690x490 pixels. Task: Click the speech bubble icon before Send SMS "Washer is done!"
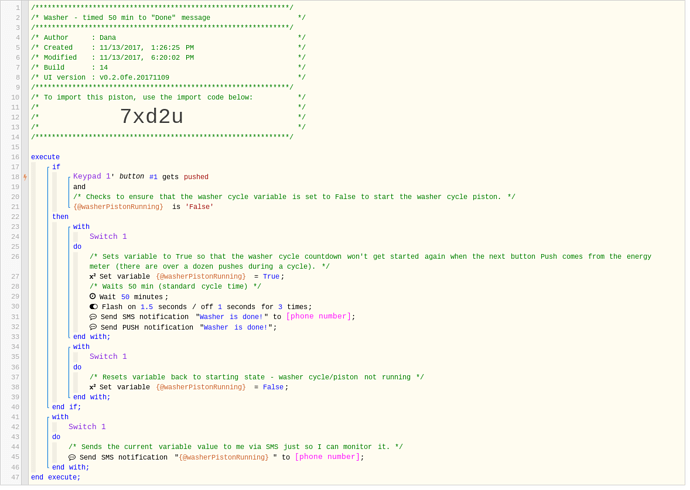click(x=93, y=317)
